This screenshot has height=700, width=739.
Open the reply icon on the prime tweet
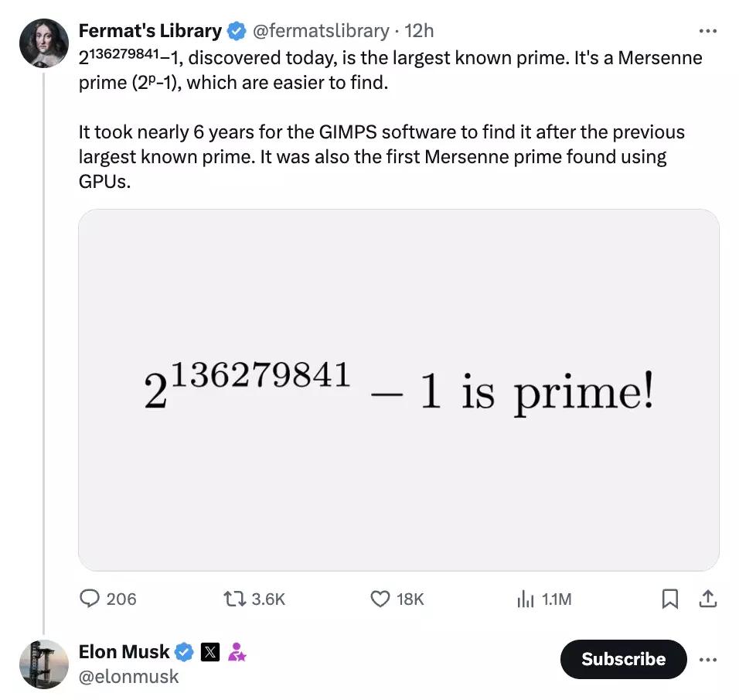pos(90,599)
